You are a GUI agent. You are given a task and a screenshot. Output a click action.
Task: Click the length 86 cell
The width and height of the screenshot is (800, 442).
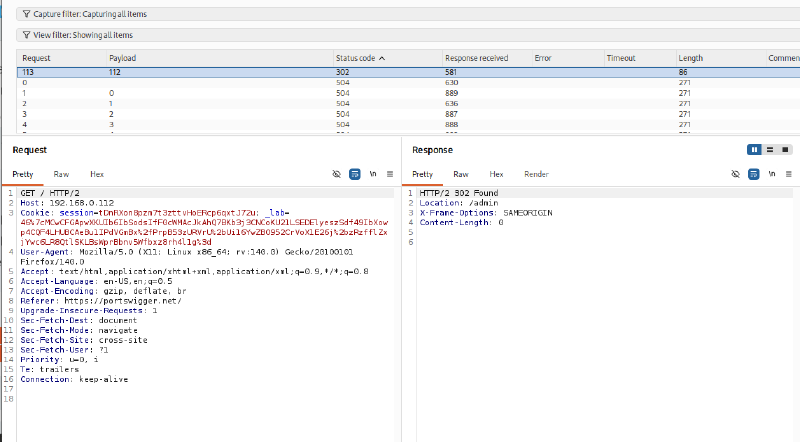tap(683, 72)
